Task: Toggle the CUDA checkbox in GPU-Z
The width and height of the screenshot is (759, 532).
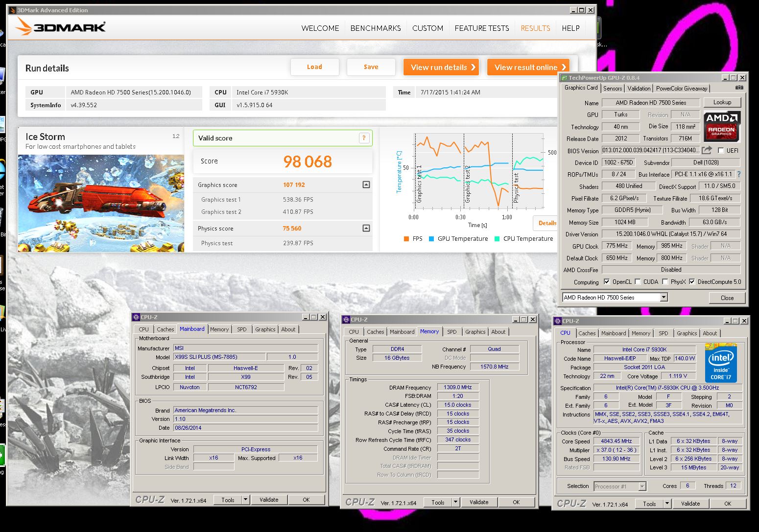Action: (x=638, y=281)
